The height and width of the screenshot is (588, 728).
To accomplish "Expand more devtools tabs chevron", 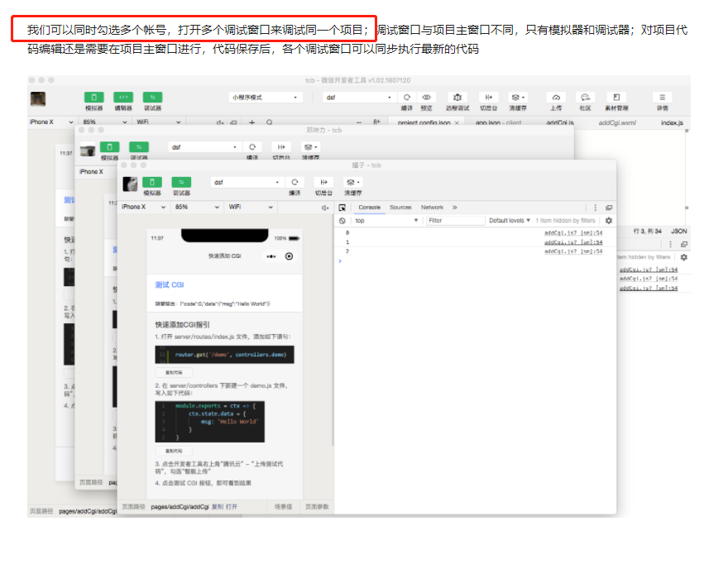I will pyautogui.click(x=454, y=208).
